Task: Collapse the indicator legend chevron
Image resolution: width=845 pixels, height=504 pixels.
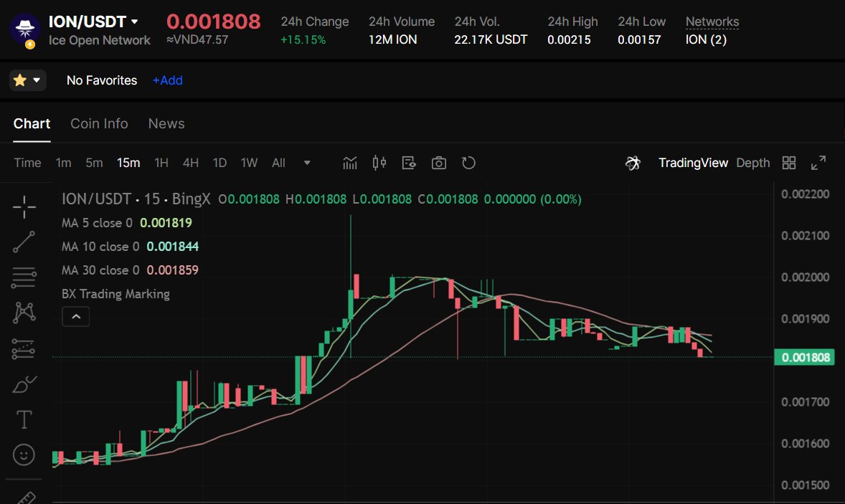Action: (x=76, y=317)
